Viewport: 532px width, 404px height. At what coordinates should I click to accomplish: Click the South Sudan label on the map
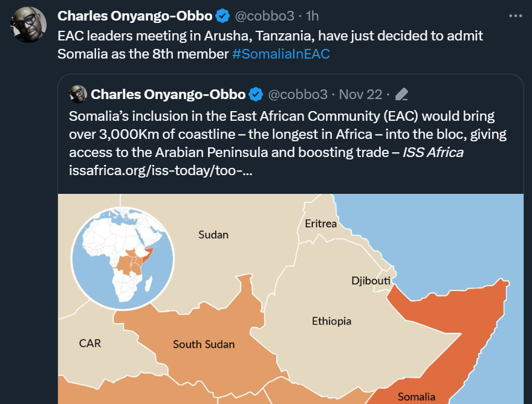click(x=204, y=344)
